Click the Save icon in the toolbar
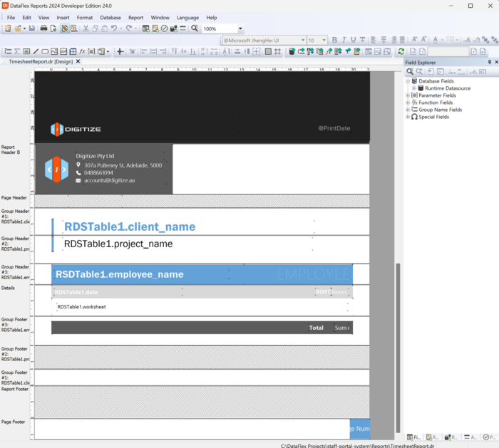The width and height of the screenshot is (499, 448). tap(33, 28)
